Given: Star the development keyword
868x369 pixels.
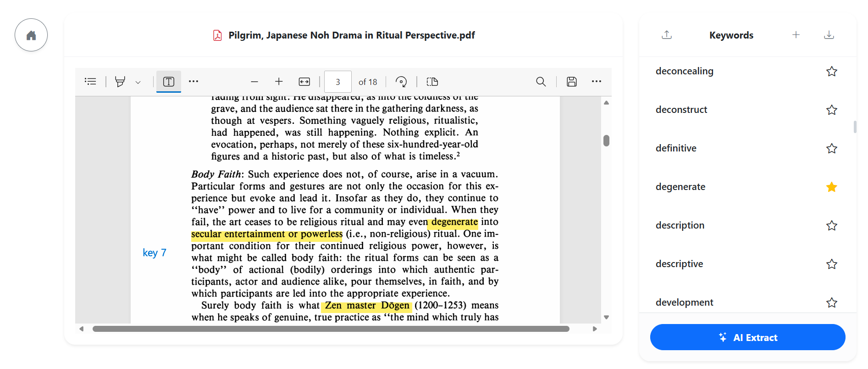Looking at the screenshot, I should coord(832,302).
